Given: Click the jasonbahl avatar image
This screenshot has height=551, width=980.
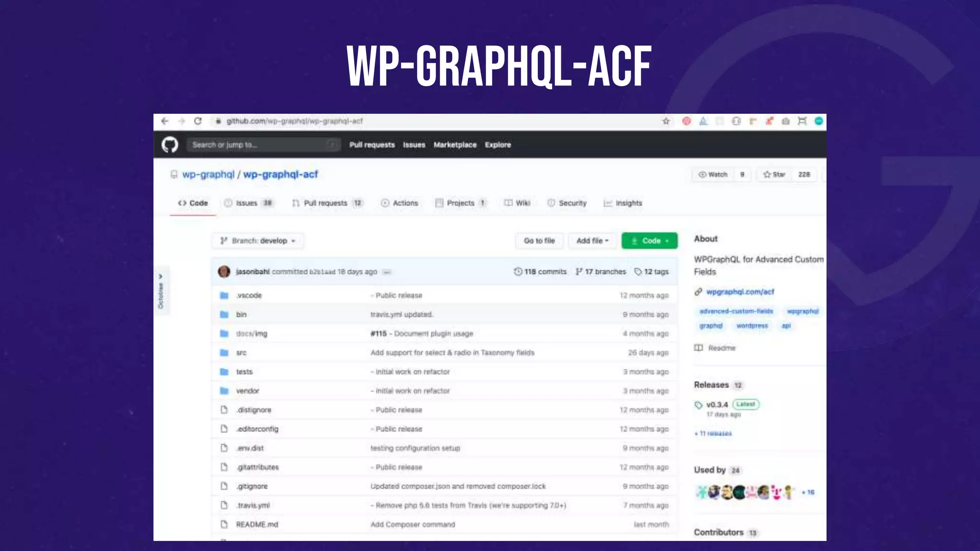Looking at the screenshot, I should pyautogui.click(x=224, y=272).
